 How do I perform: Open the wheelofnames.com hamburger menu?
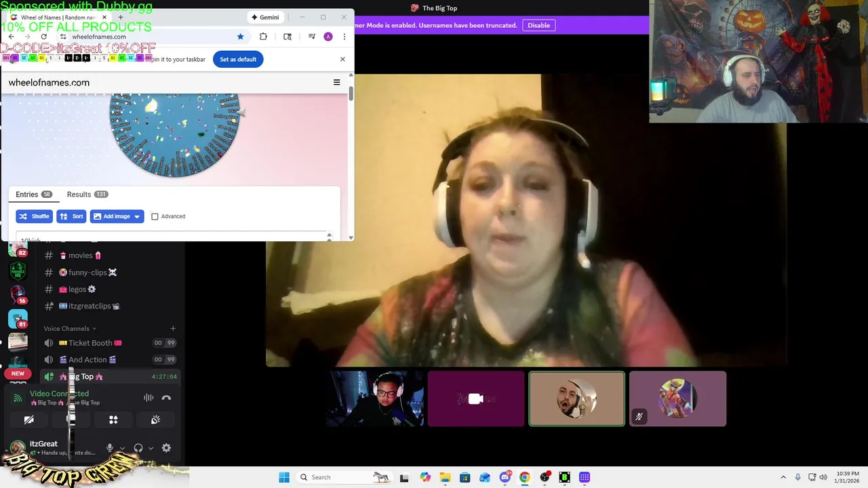(x=336, y=83)
